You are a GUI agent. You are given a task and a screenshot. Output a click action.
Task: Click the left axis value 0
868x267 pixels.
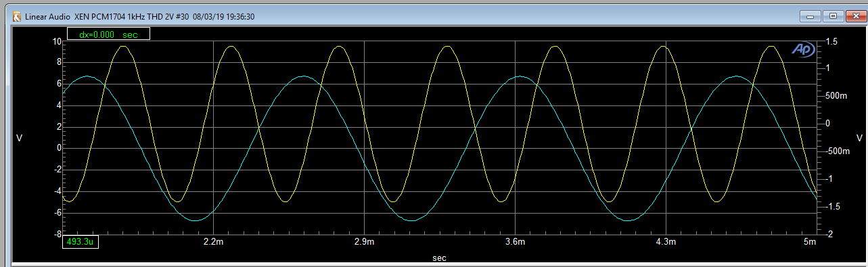click(x=60, y=148)
